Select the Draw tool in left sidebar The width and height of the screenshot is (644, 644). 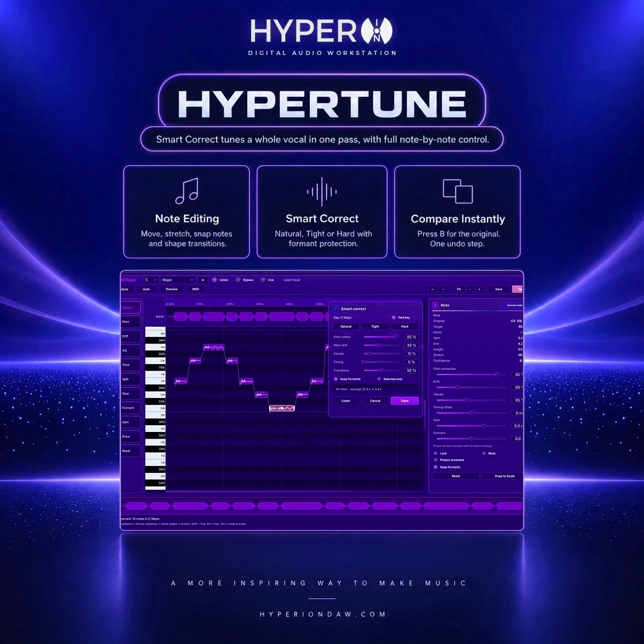coord(131,437)
